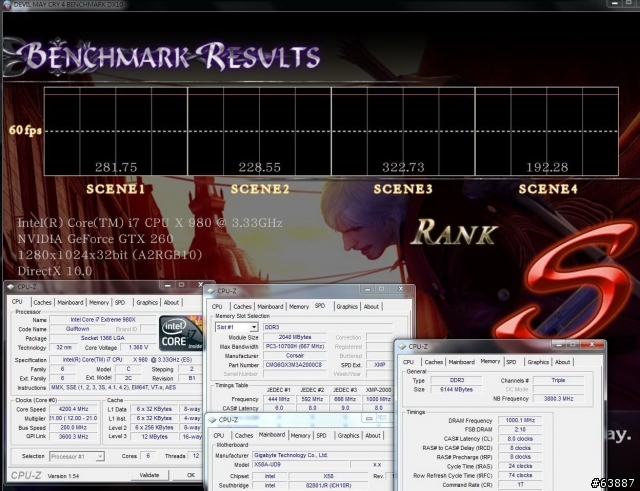
Task: Open About tab in the bottom Mainboard CPU-Z window
Action: [x=373, y=435]
